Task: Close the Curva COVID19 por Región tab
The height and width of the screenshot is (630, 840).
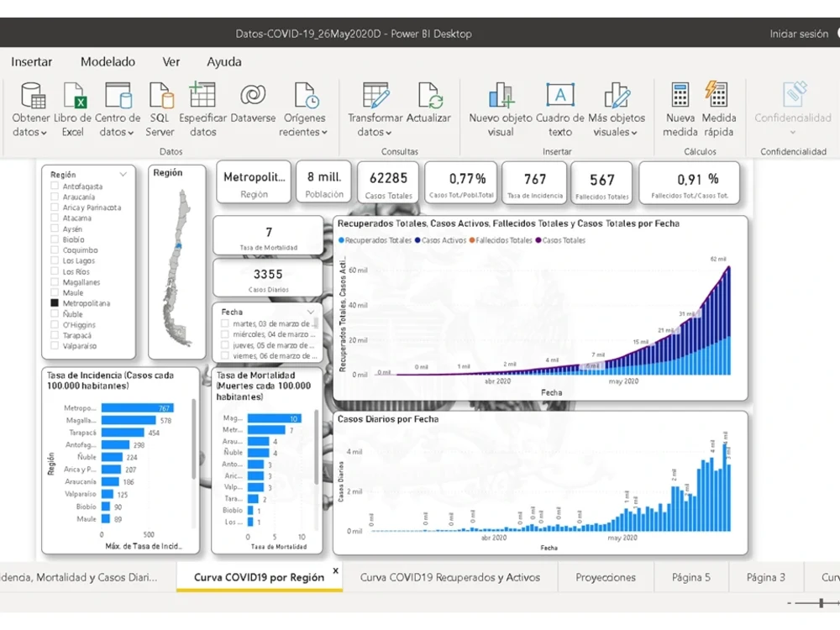Action: [x=337, y=570]
